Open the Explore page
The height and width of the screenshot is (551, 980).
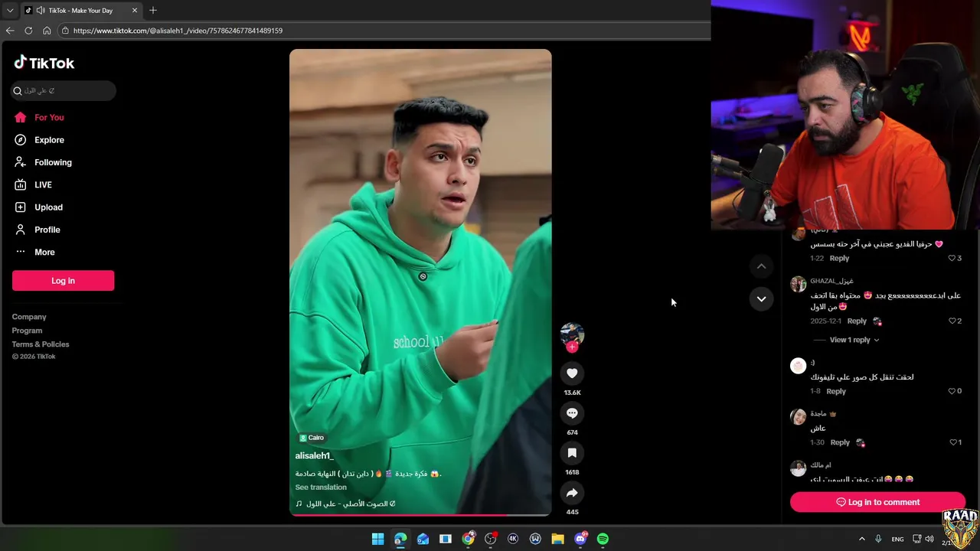coord(39,140)
